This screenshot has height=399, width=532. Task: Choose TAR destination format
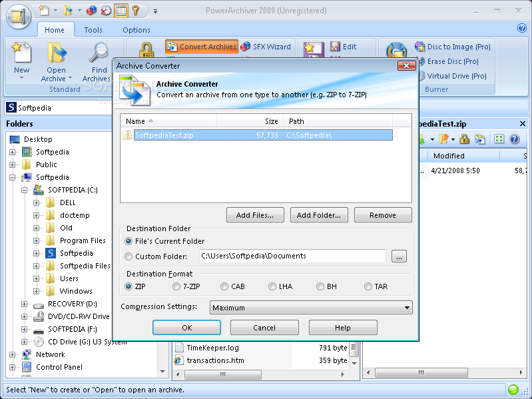(x=368, y=286)
